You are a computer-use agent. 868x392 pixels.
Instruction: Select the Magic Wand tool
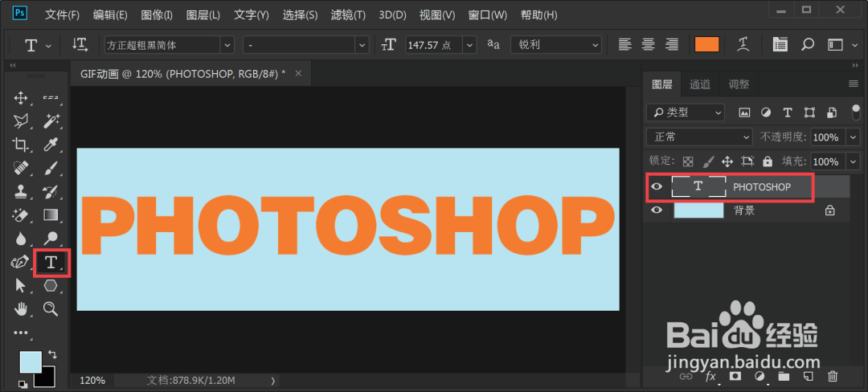pyautogui.click(x=51, y=121)
